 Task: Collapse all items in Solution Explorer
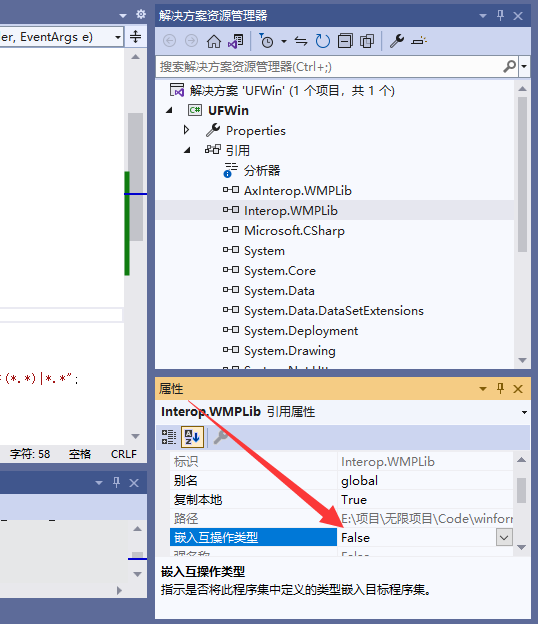pos(345,41)
